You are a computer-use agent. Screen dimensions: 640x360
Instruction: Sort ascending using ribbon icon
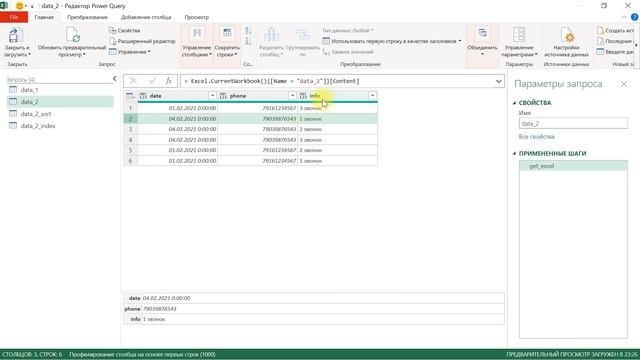tap(248, 31)
